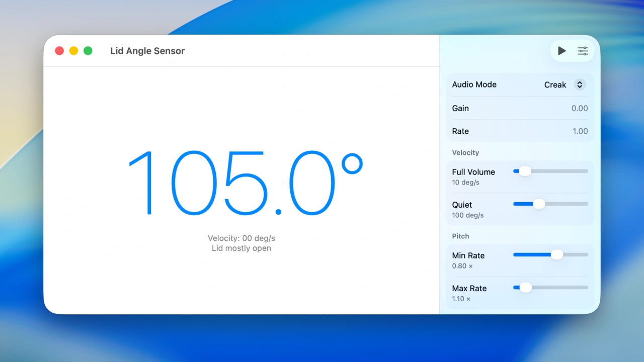
Task: Close the window with the red button
Action: (59, 51)
